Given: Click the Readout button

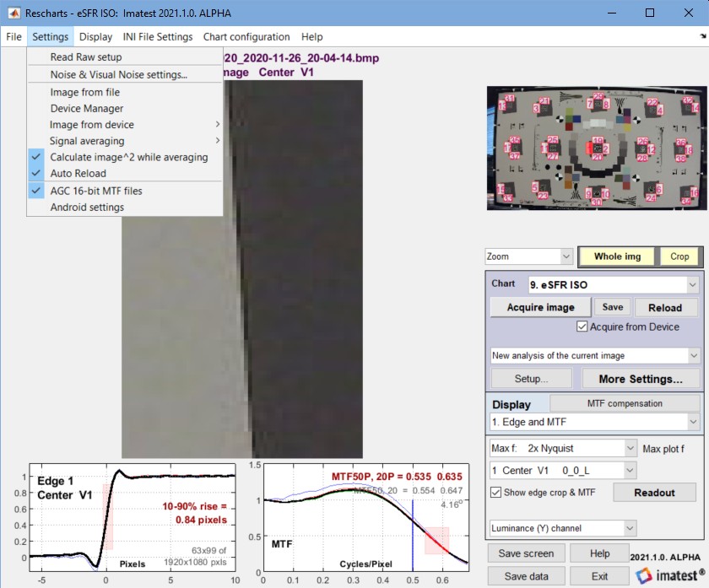Looking at the screenshot, I should click(x=654, y=492).
